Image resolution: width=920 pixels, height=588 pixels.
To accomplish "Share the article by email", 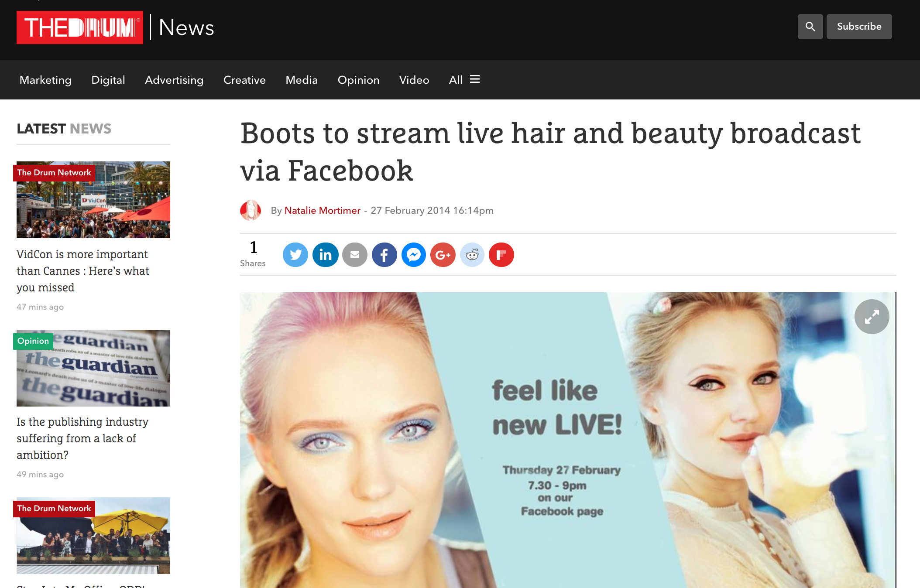I will pyautogui.click(x=355, y=255).
